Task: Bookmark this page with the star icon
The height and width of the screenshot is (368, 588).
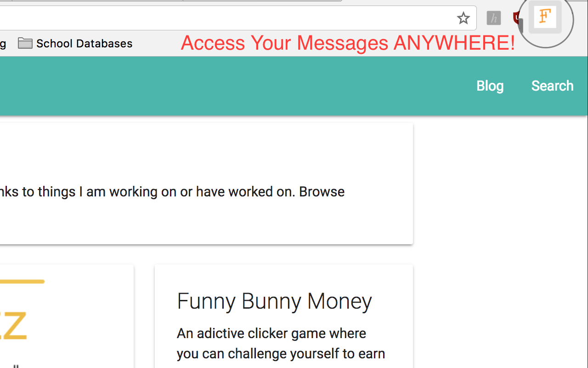Action: click(x=463, y=18)
